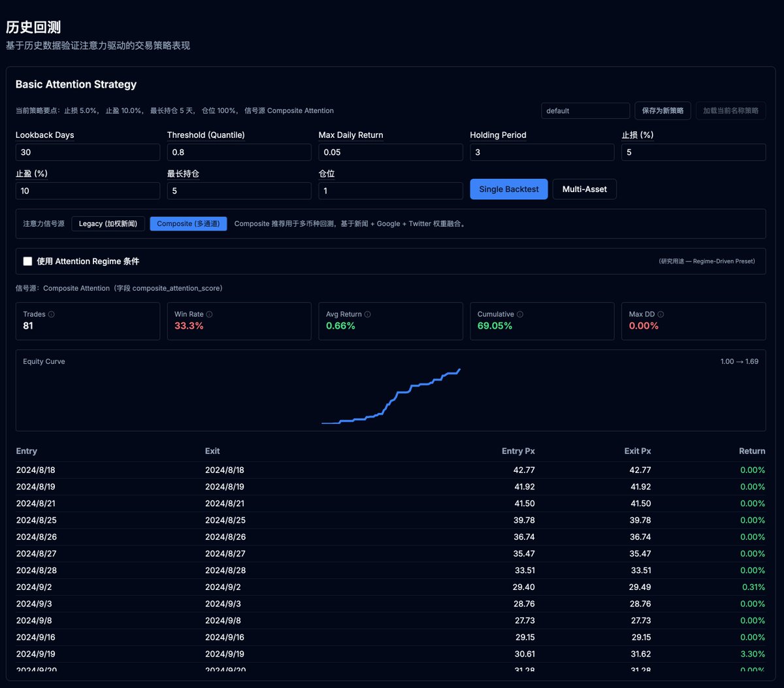Click the Exit Px column header
The image size is (784, 688).
pyautogui.click(x=638, y=451)
